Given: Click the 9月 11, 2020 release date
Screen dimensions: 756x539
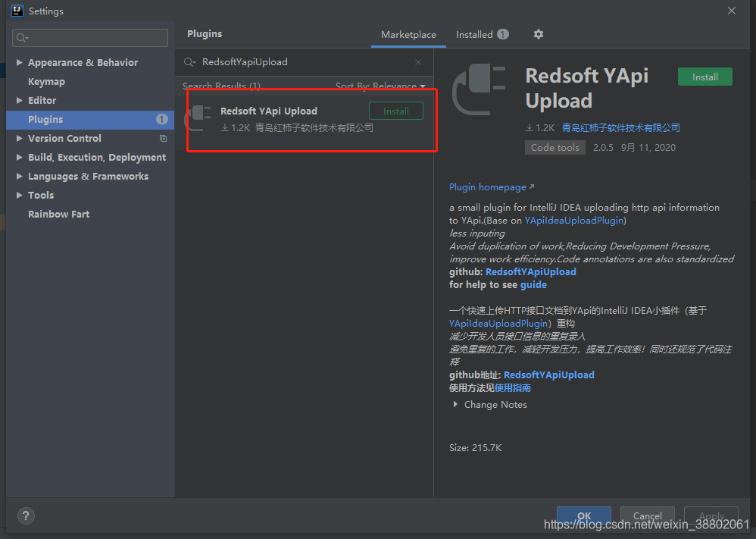Looking at the screenshot, I should point(648,148).
